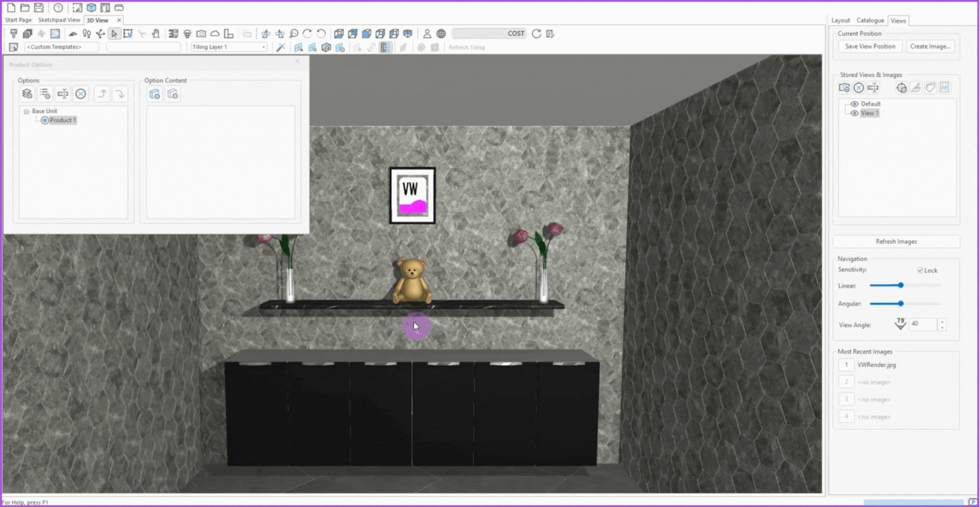Screen dimensions: 980x507
Task: Select the arrow pointer selection tool
Action: pos(114,34)
